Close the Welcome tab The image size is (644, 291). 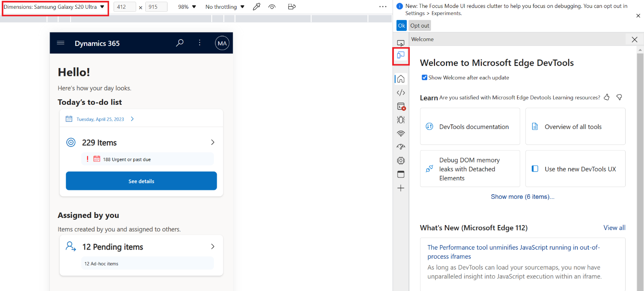634,39
